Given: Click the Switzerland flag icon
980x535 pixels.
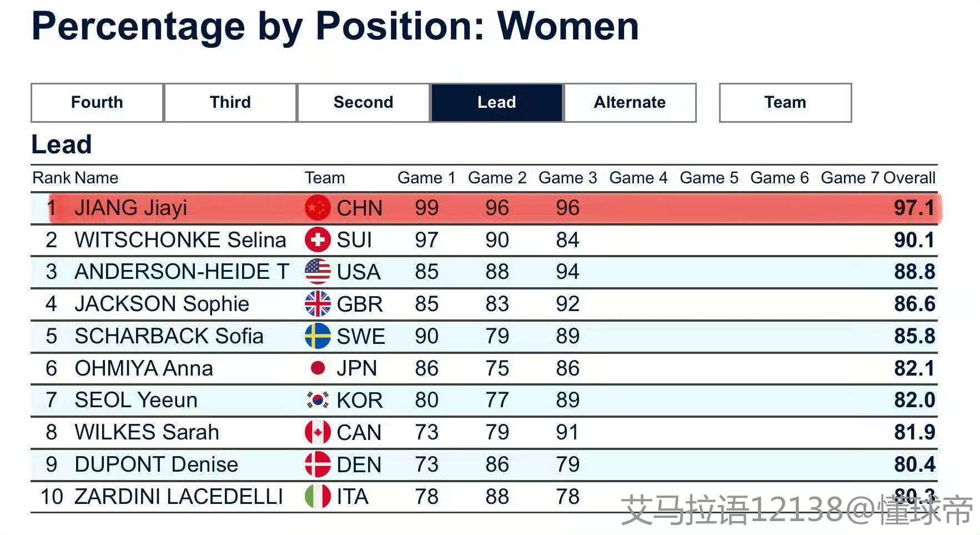Looking at the screenshot, I should 318,240.
